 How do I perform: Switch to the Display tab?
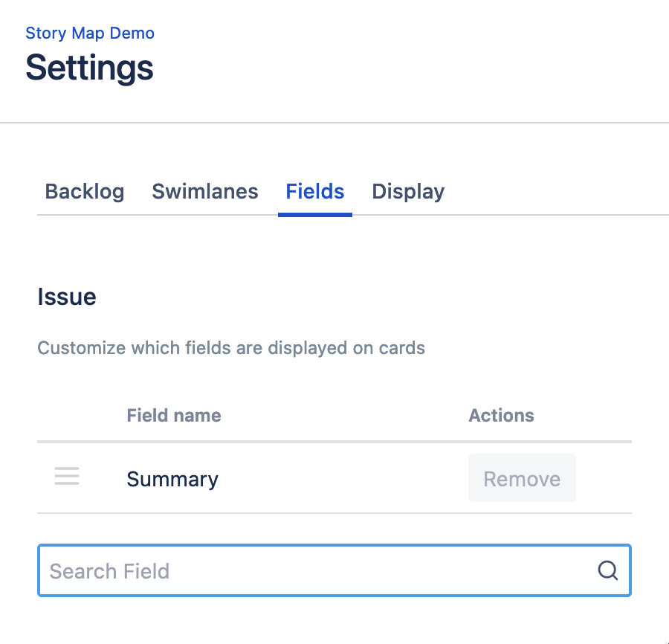click(407, 191)
